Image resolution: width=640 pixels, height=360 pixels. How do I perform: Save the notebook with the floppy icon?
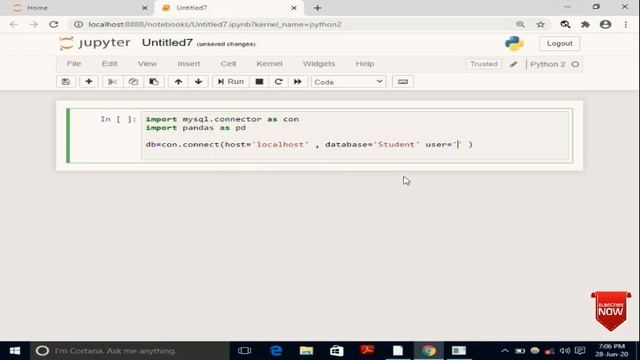pos(66,82)
